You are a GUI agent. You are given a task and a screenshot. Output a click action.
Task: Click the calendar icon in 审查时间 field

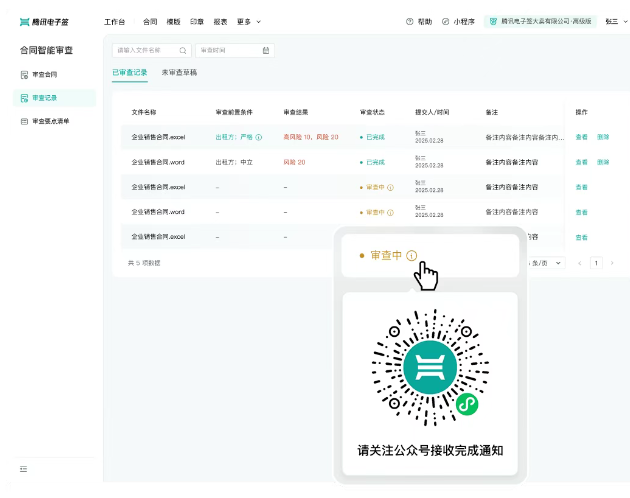click(266, 50)
